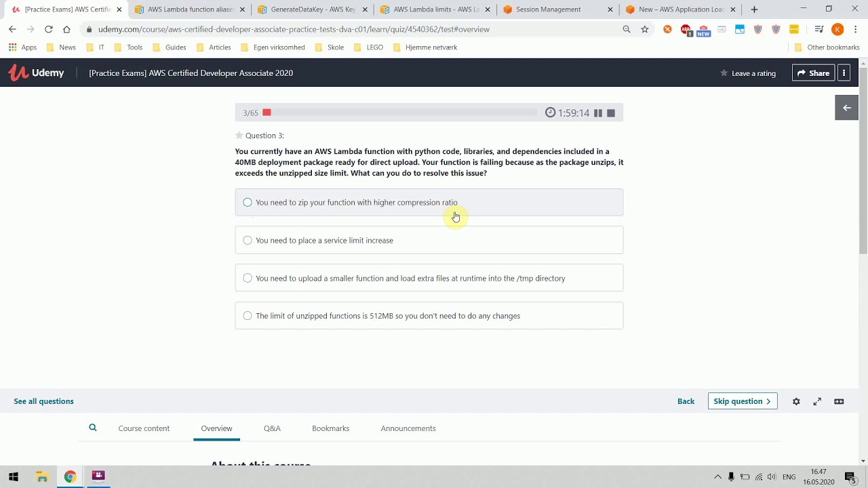This screenshot has width=868, height=488.
Task: Click the Udemy logo
Action: [x=36, y=73]
